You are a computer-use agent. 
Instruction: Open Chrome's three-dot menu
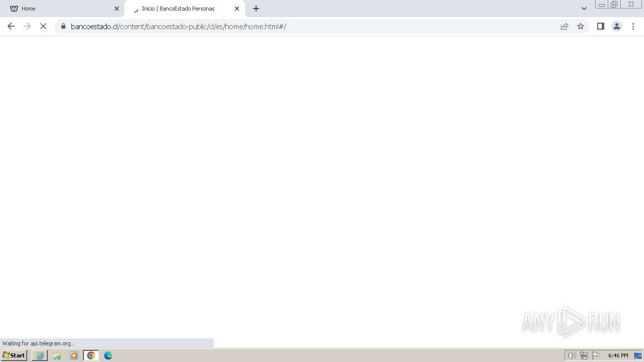click(633, 26)
